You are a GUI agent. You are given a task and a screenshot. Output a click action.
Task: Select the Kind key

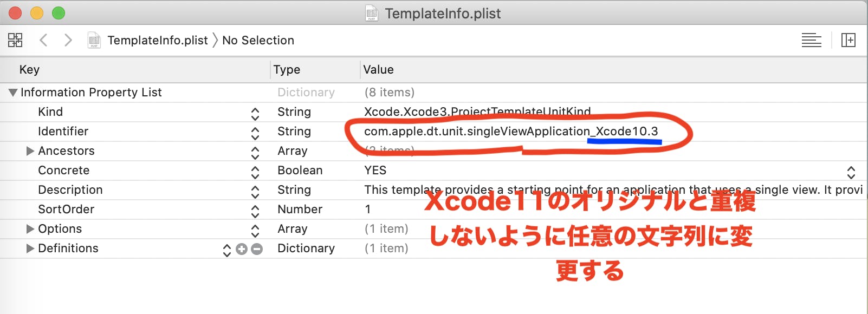coord(50,112)
